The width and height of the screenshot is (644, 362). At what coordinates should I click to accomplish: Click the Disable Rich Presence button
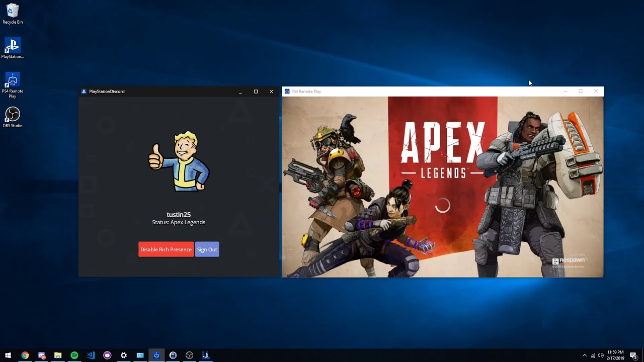(x=166, y=249)
